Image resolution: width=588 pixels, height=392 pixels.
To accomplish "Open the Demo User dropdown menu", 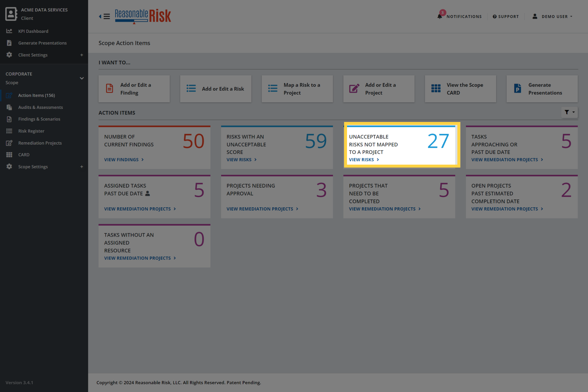I will (x=557, y=17).
